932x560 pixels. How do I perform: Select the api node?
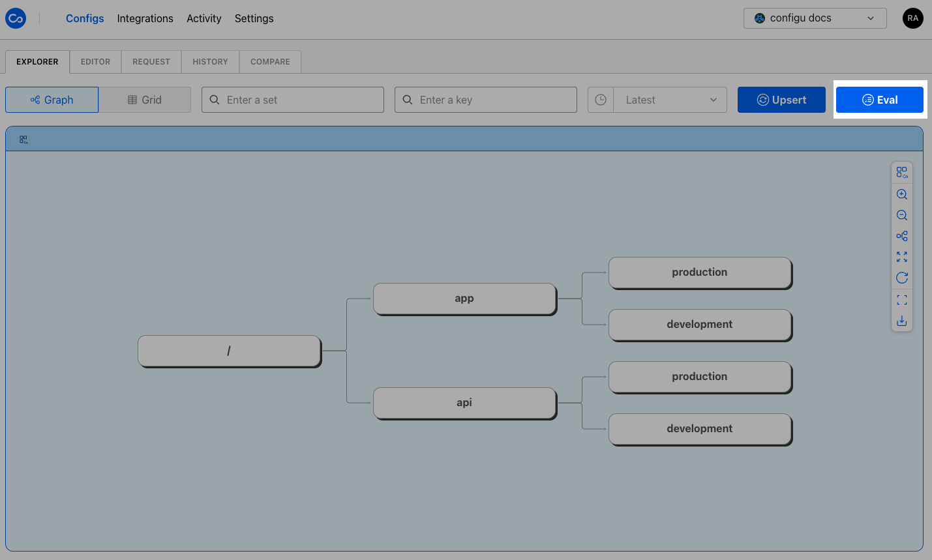tap(465, 404)
